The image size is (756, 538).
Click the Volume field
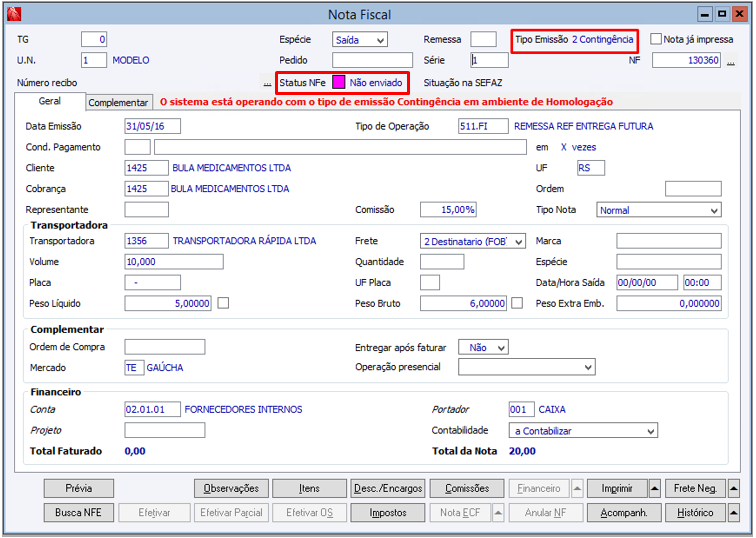(174, 262)
